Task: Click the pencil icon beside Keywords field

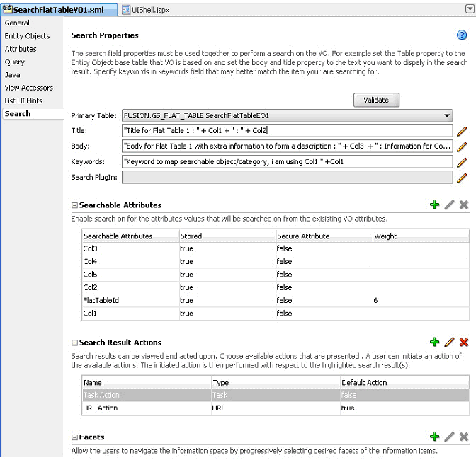Action: click(x=462, y=162)
